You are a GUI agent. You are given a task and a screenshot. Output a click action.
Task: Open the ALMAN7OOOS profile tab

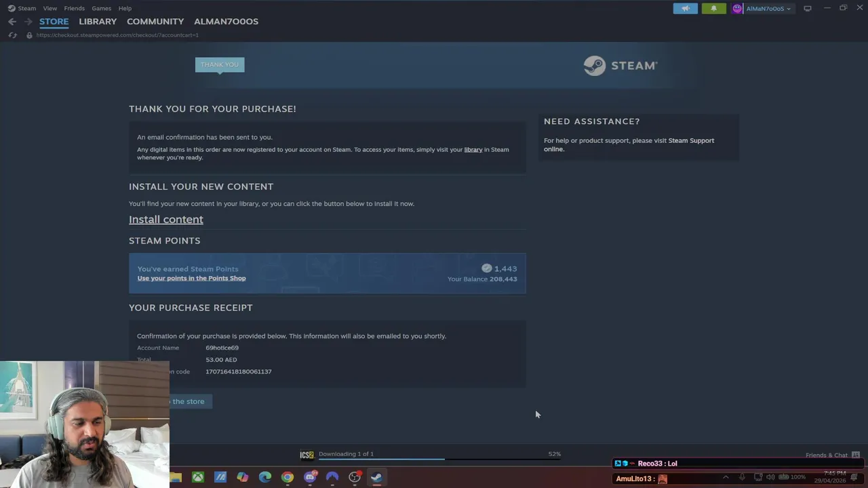tap(226, 22)
